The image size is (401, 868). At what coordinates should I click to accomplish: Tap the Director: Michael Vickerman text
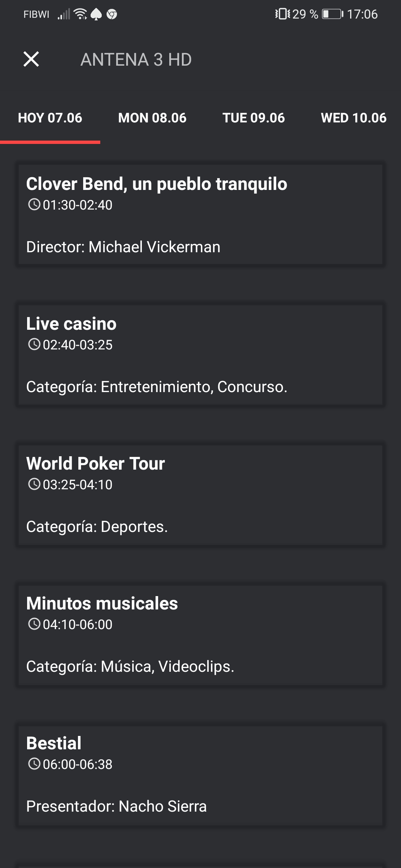(x=123, y=247)
